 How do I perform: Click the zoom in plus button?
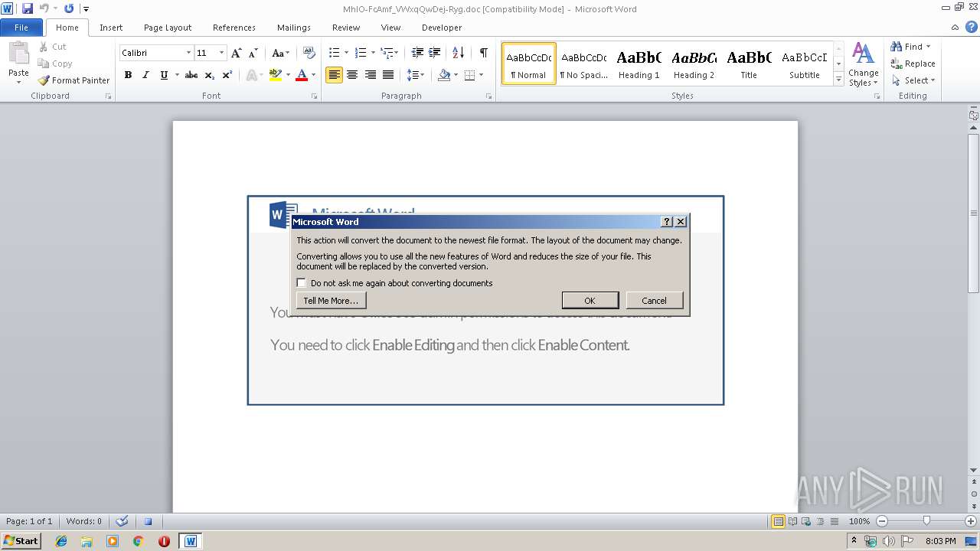coord(971,521)
